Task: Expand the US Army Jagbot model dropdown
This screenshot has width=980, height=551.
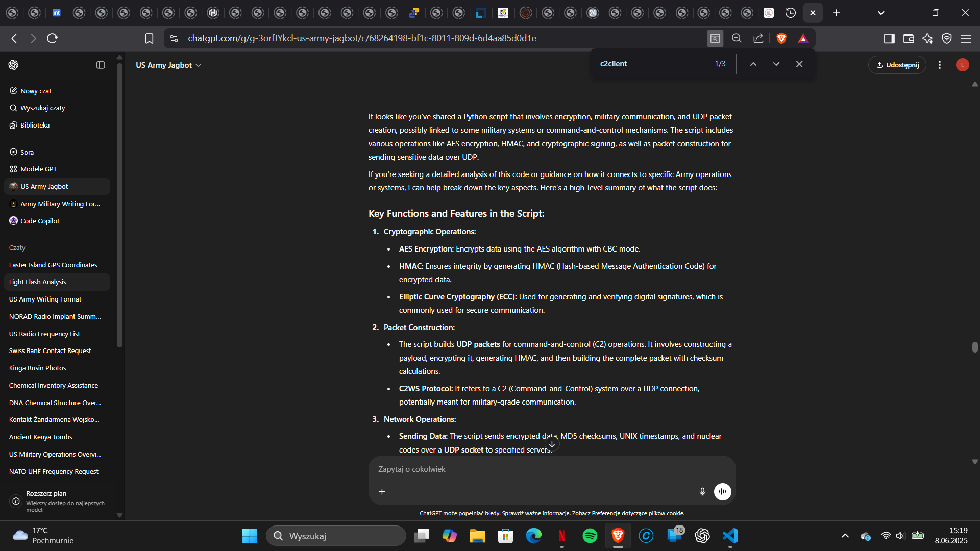Action: pos(168,65)
